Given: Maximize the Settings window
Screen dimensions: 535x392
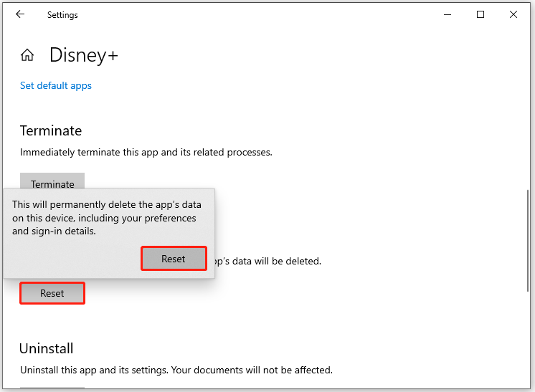Looking at the screenshot, I should click(x=480, y=14).
